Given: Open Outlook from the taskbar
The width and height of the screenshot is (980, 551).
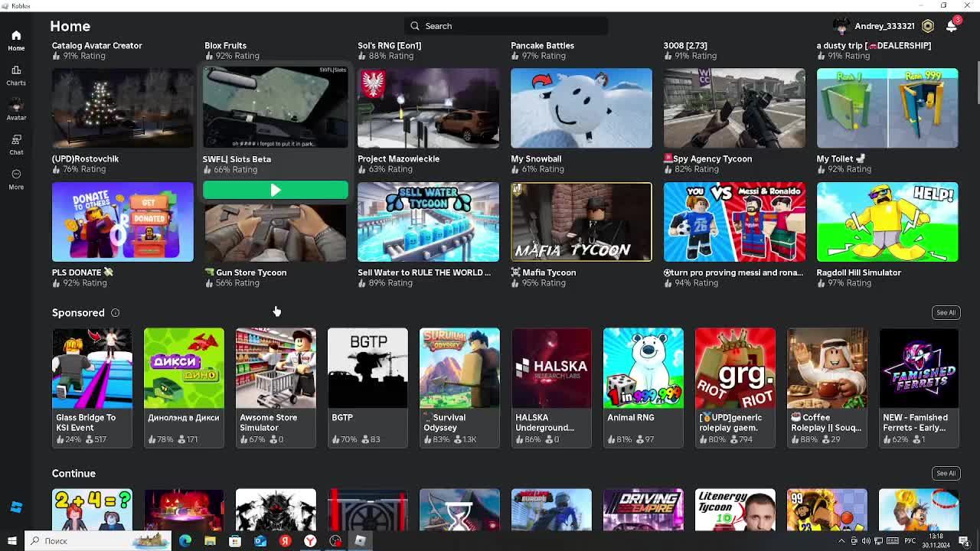Looking at the screenshot, I should (x=260, y=541).
